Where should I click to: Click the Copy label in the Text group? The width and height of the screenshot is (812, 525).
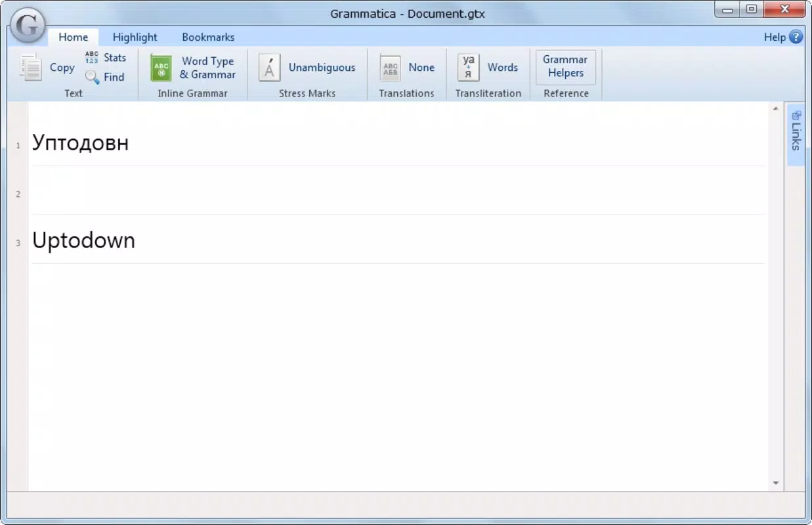pyautogui.click(x=62, y=67)
